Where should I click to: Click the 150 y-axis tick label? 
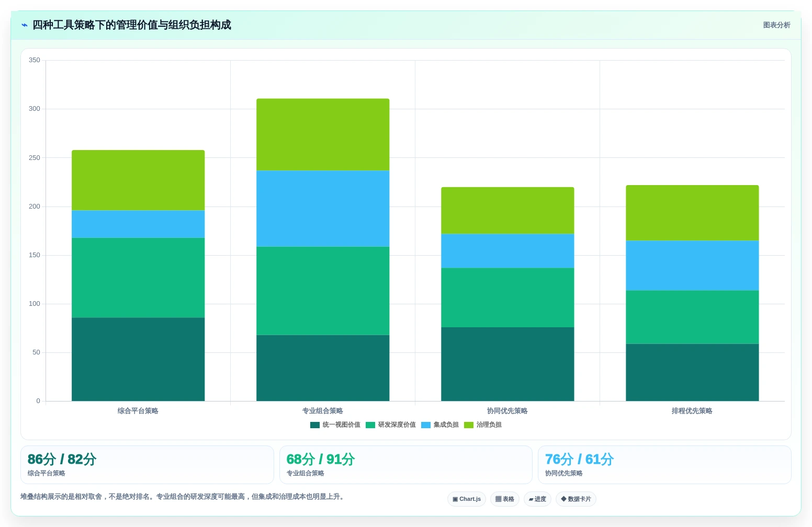point(35,255)
